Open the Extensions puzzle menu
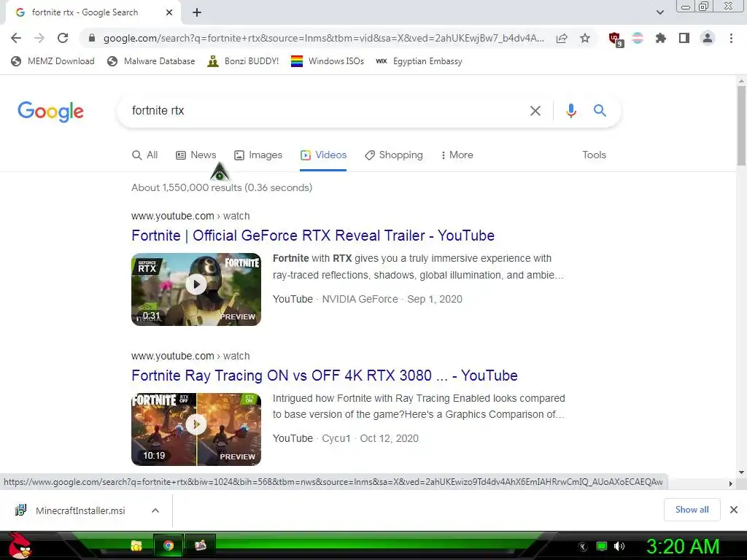 coord(661,38)
